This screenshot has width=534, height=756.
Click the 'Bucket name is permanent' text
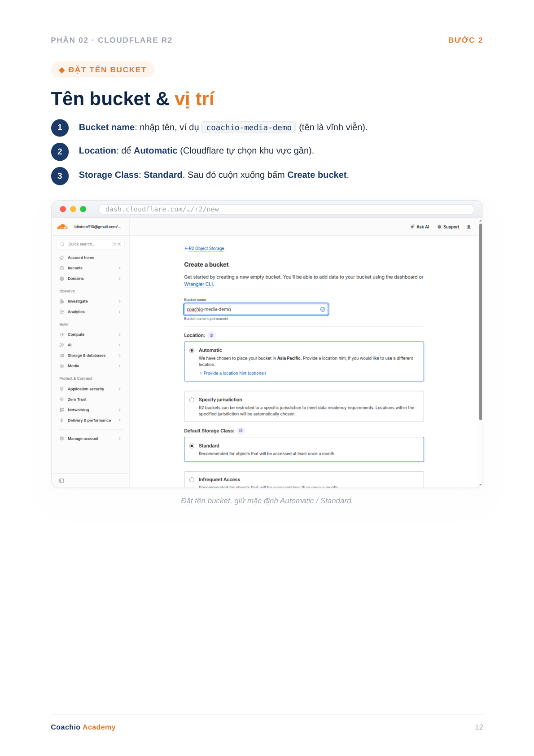(206, 319)
